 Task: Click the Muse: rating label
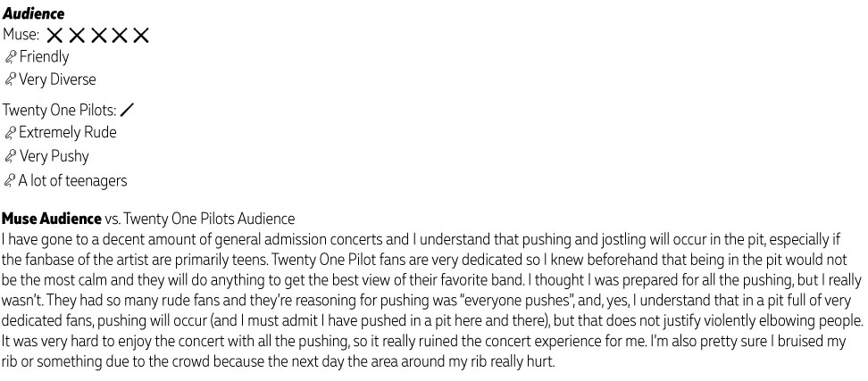click(x=21, y=35)
